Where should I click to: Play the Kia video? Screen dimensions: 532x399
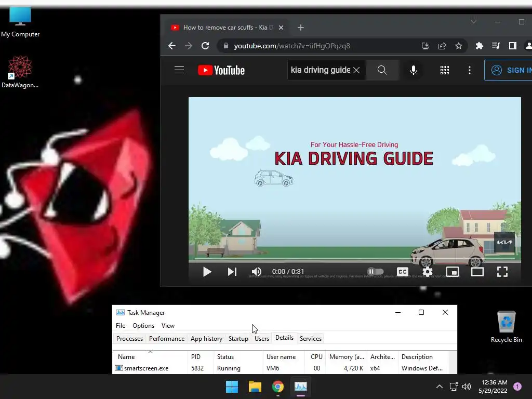207,272
